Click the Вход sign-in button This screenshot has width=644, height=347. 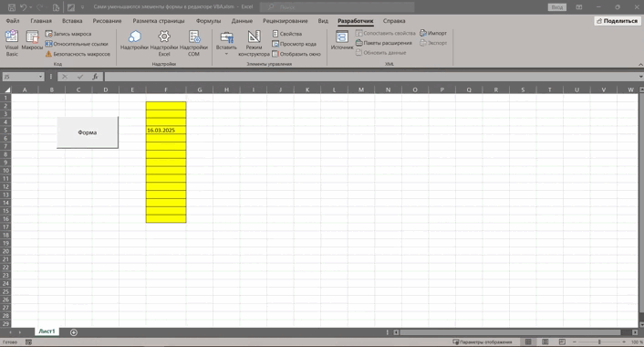click(x=557, y=7)
